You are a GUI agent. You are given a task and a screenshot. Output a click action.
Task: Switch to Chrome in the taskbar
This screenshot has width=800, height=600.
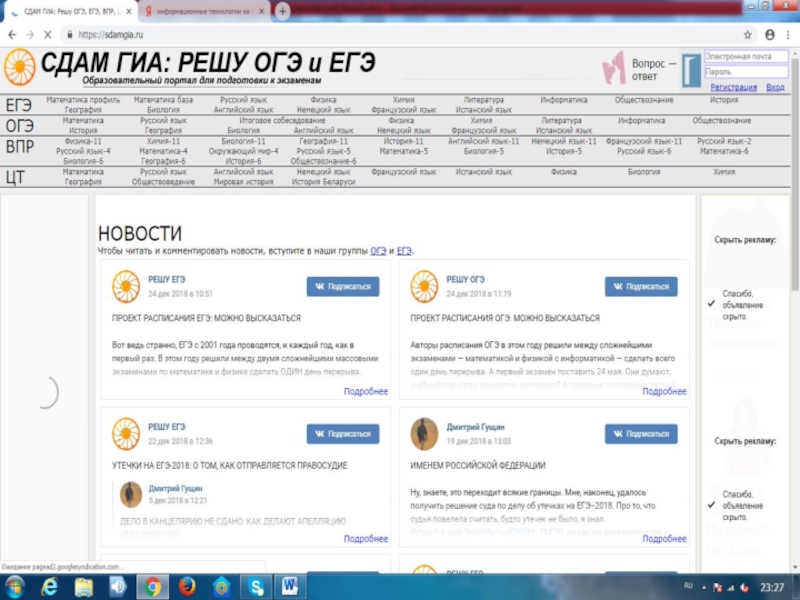[x=152, y=587]
